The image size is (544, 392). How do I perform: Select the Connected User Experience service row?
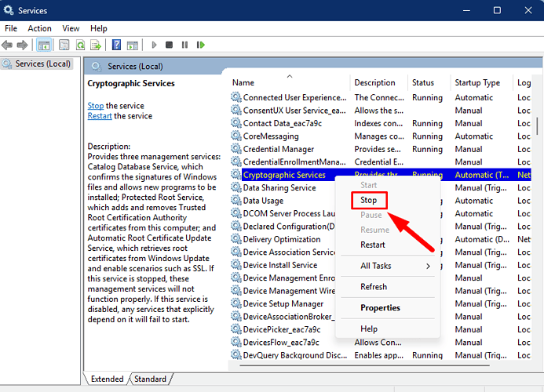pos(381,97)
